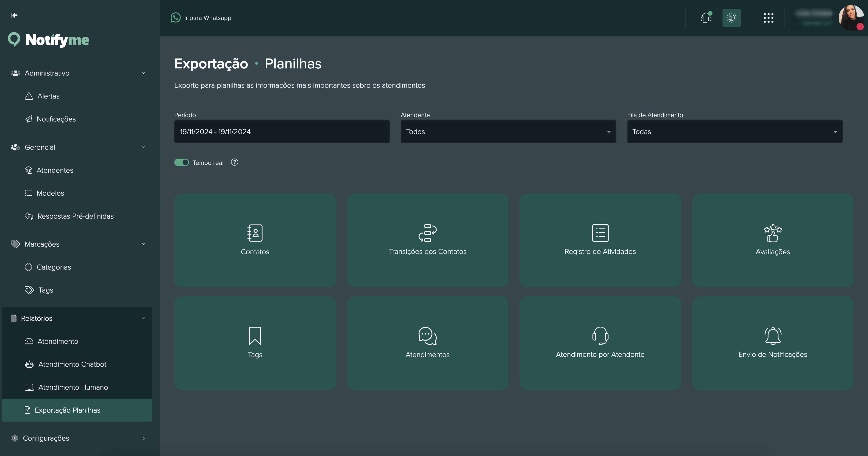Click the Período date range field
Screen dimensions: 868x456
[x=282, y=132]
